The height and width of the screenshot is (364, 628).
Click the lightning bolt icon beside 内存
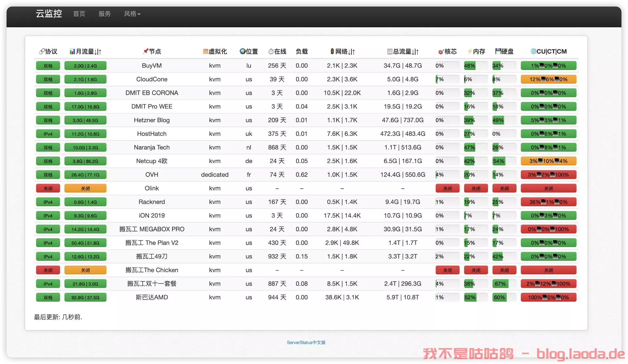[470, 51]
